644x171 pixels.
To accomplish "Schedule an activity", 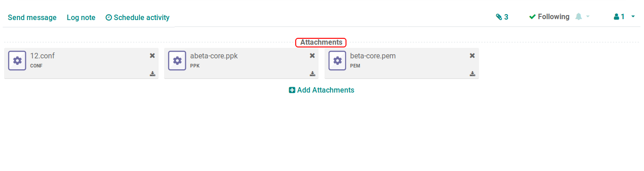I will pyautogui.click(x=138, y=17).
